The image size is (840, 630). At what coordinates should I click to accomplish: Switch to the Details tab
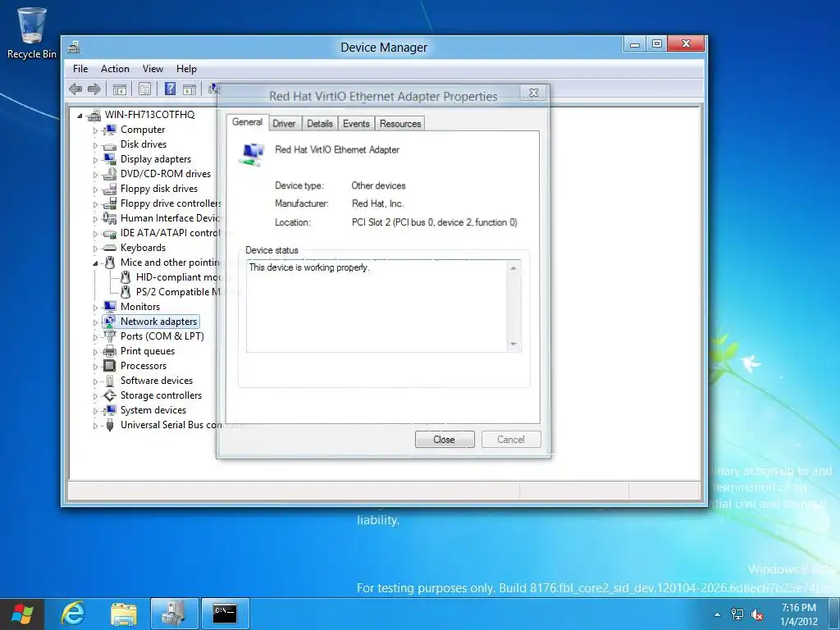[x=320, y=124]
